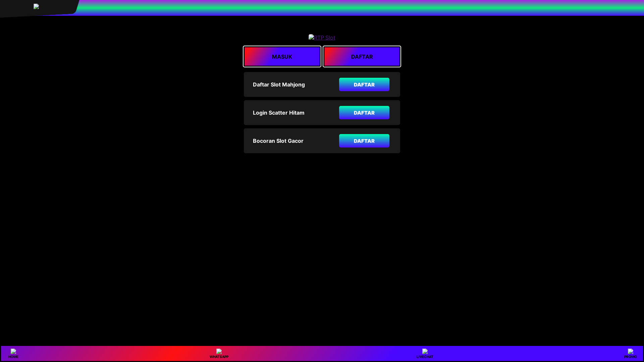The width and height of the screenshot is (644, 362).
Task: Open the HOME label in bottom navigation
Action: point(13,357)
